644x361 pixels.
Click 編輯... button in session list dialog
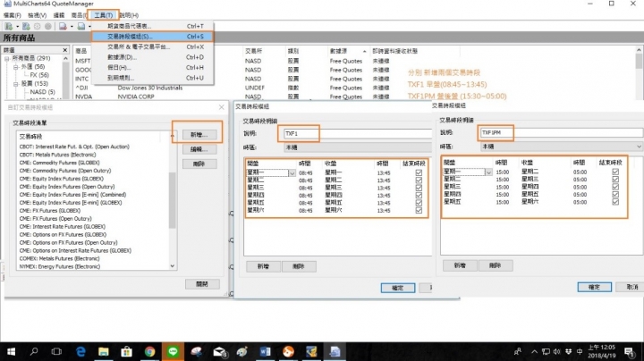pos(199,149)
